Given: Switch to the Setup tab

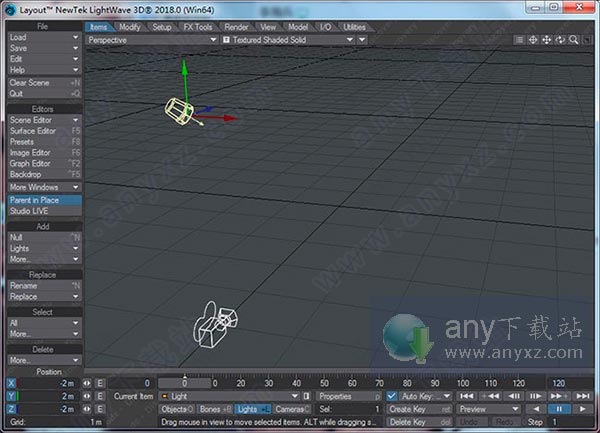Looking at the screenshot, I should pyautogui.click(x=161, y=27).
